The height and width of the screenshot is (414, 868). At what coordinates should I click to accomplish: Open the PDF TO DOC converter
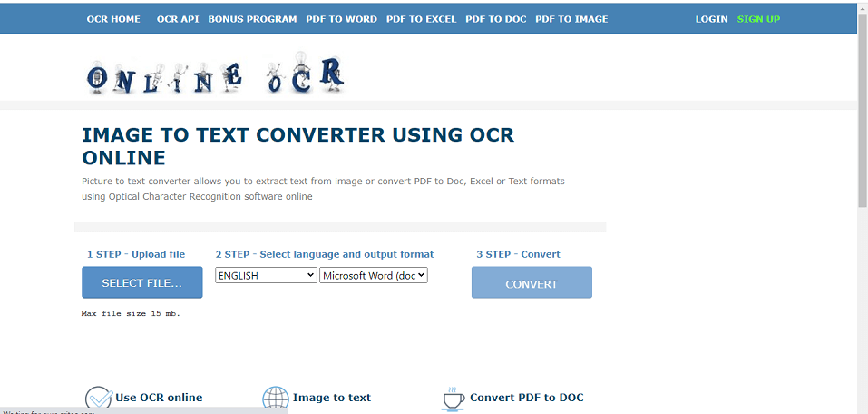[496, 19]
